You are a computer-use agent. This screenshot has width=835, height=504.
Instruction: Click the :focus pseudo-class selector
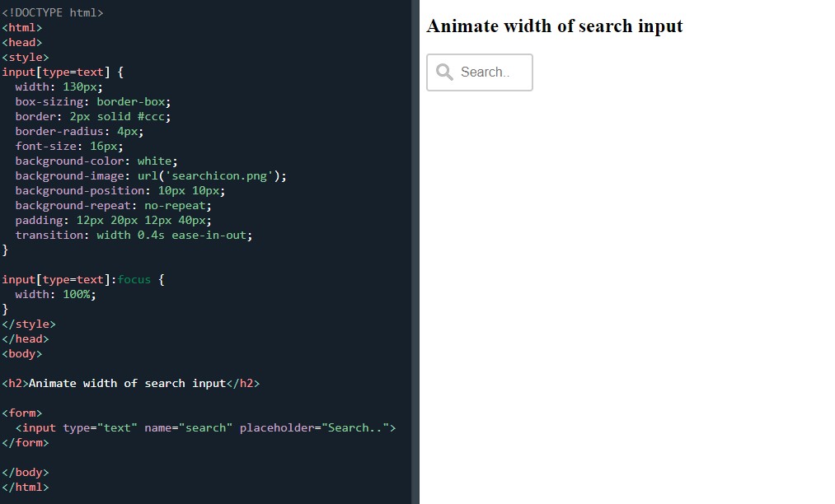(x=134, y=279)
